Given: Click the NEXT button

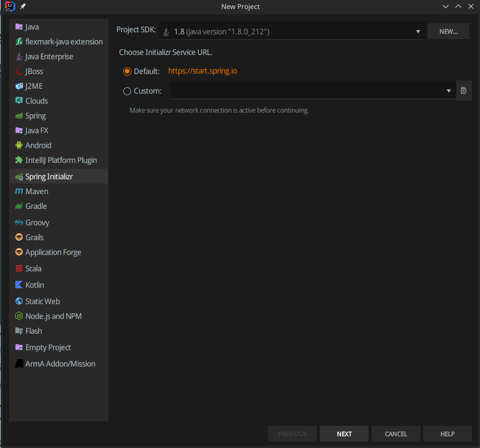Looking at the screenshot, I should (x=344, y=434).
